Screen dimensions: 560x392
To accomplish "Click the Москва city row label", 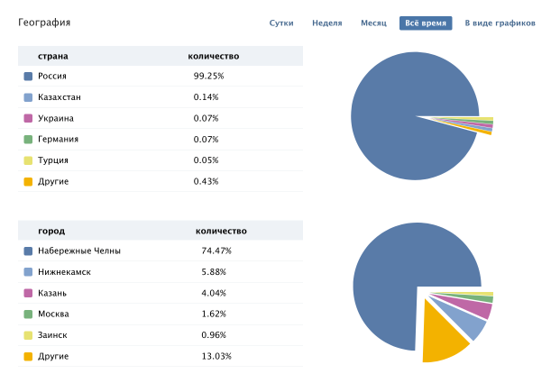I will click(x=53, y=314).
